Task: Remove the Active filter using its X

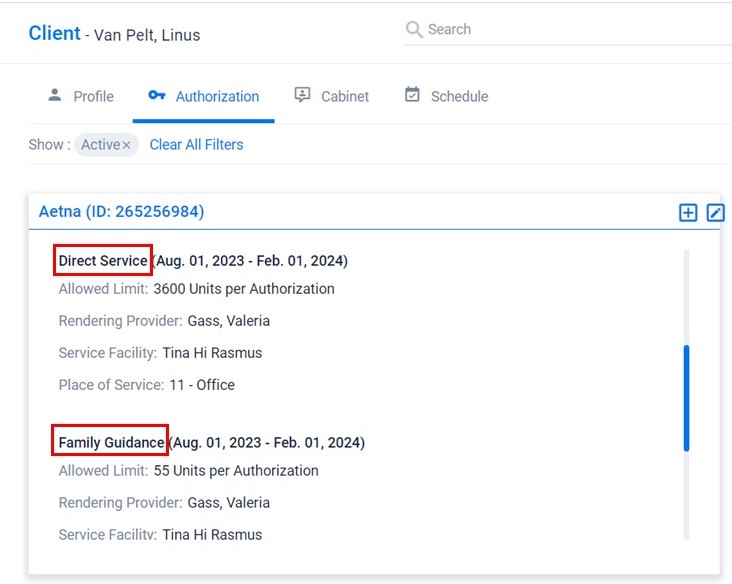Action: (127, 145)
